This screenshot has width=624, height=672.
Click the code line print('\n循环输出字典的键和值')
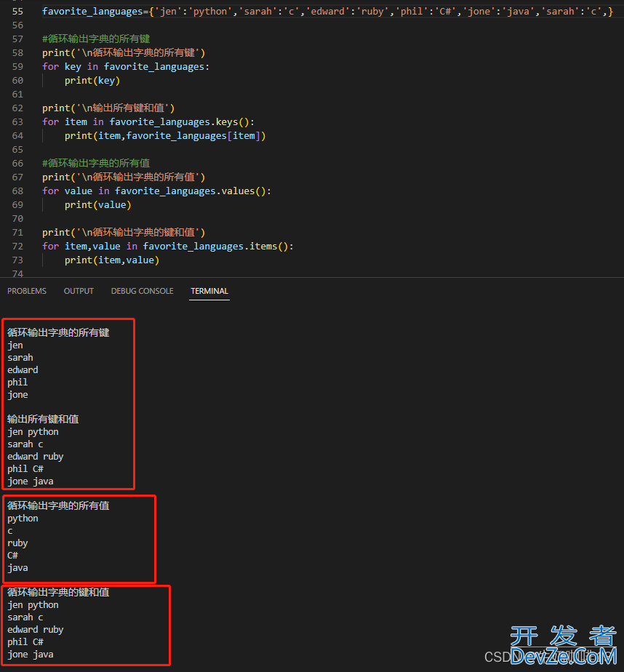click(x=124, y=232)
